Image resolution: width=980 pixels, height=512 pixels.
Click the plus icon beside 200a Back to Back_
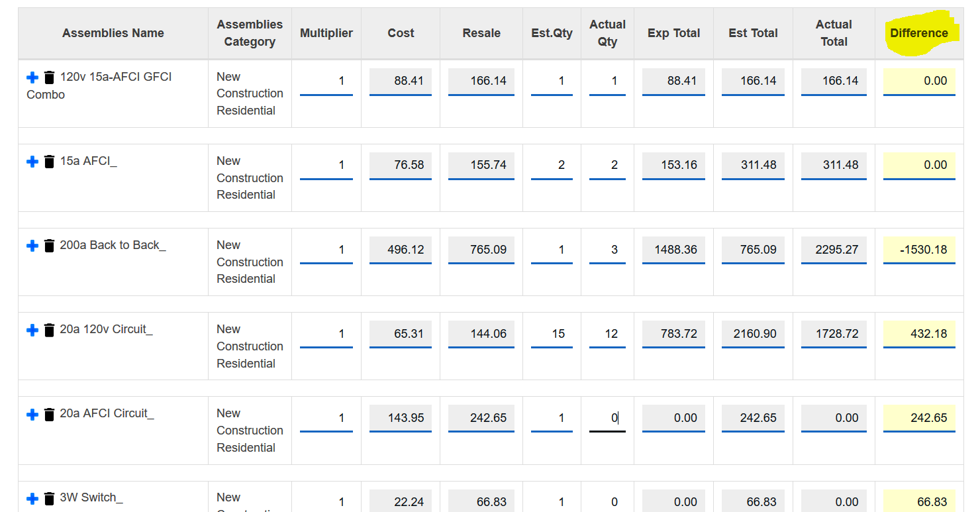click(32, 246)
